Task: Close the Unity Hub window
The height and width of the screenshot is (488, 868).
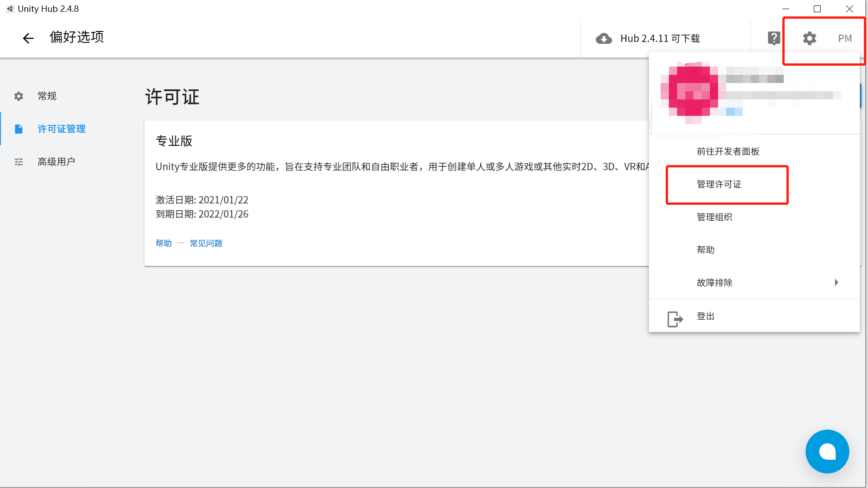Action: pyautogui.click(x=849, y=9)
